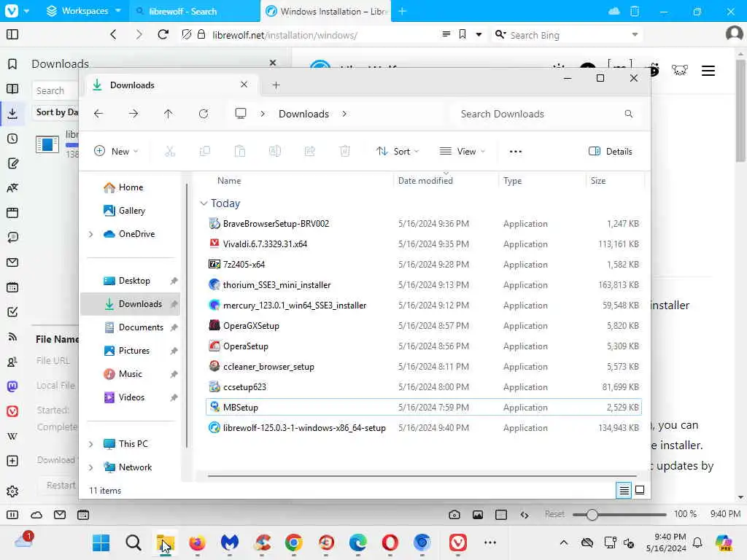The height and width of the screenshot is (560, 747).
Task: Open the Translate panel icon
Action: pos(12,188)
